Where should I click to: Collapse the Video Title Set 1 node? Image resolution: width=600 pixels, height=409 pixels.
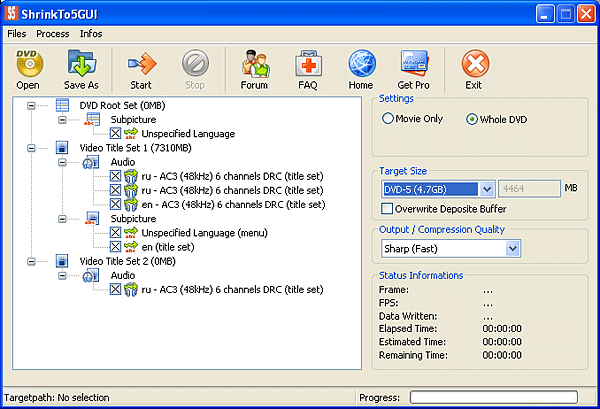click(x=31, y=148)
